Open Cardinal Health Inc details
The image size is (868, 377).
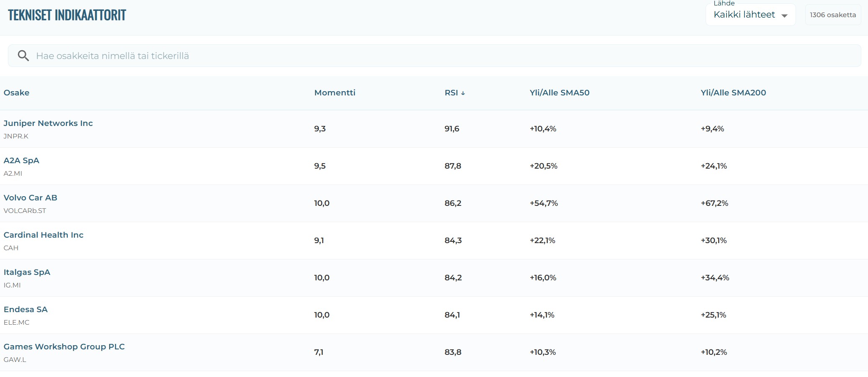[x=44, y=235]
